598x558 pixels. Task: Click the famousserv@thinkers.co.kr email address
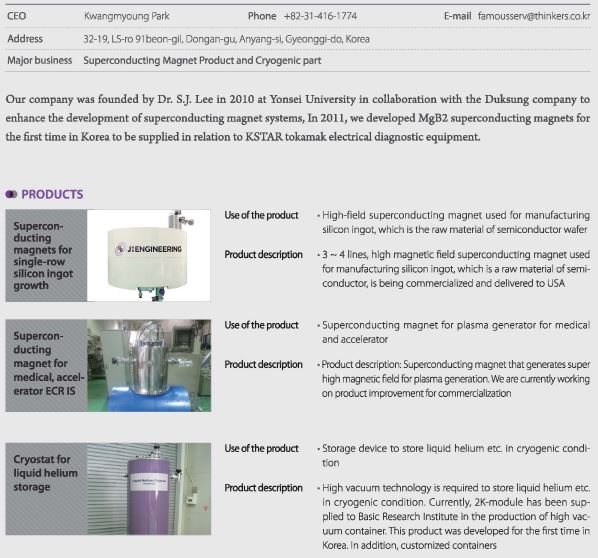[534, 16]
